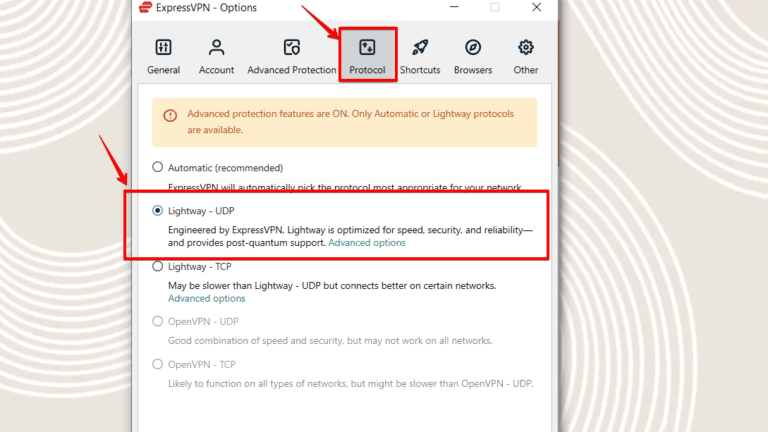
Task: Click the Advanced Protection shield icon
Action: (291, 48)
